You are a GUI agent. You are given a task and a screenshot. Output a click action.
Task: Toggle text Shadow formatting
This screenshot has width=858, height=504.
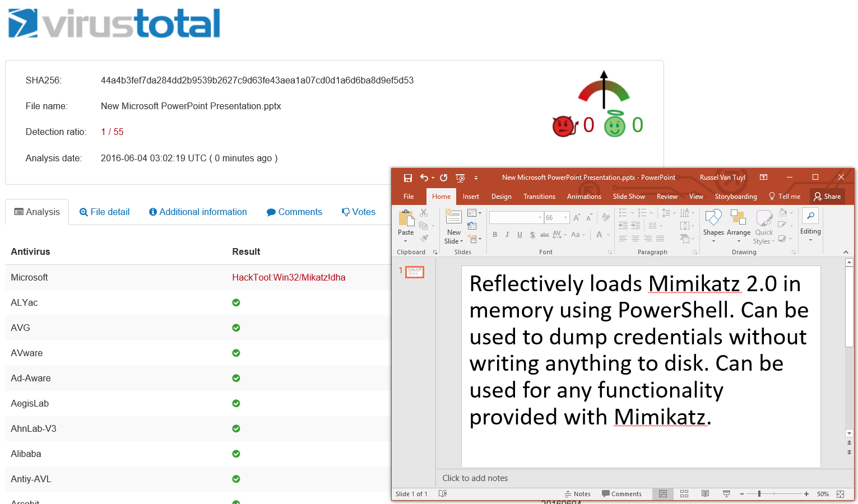pyautogui.click(x=532, y=235)
